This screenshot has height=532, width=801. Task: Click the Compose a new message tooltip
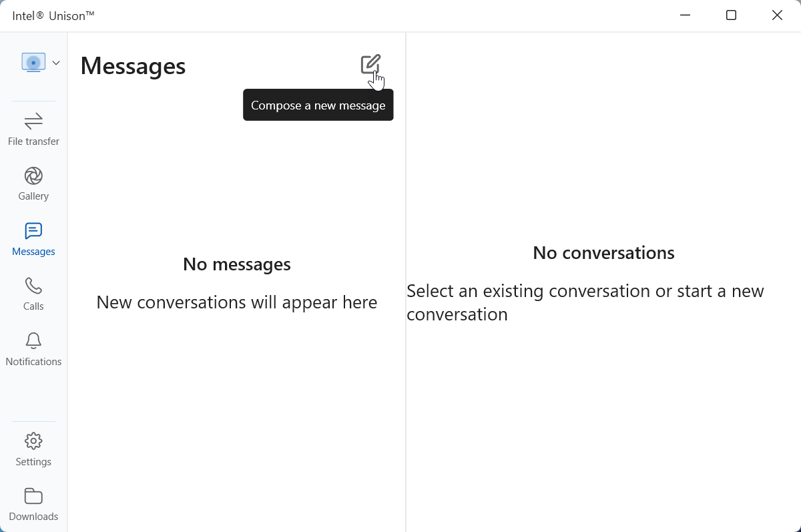click(x=318, y=105)
